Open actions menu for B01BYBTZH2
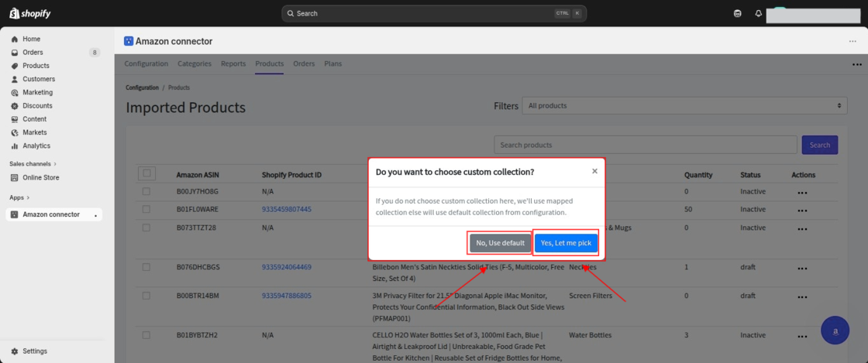The height and width of the screenshot is (363, 868). point(802,337)
